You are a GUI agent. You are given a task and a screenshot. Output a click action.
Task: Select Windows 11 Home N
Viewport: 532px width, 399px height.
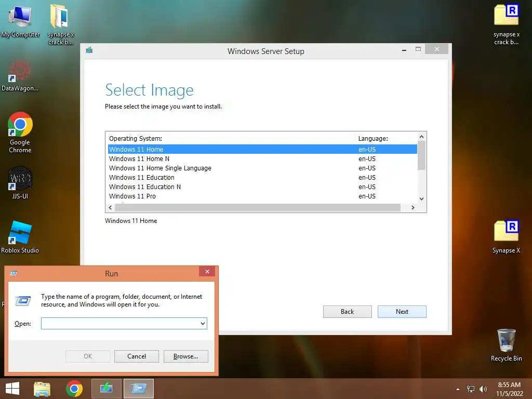point(262,159)
